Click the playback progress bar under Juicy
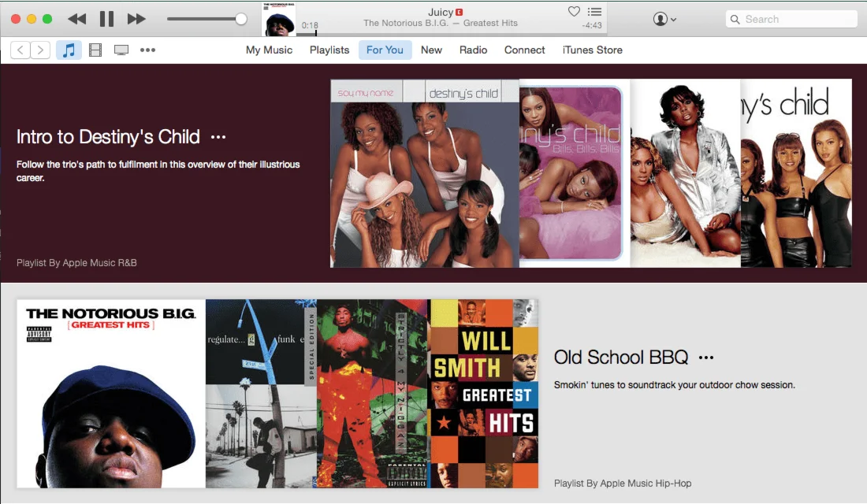867x504 pixels. [x=451, y=35]
